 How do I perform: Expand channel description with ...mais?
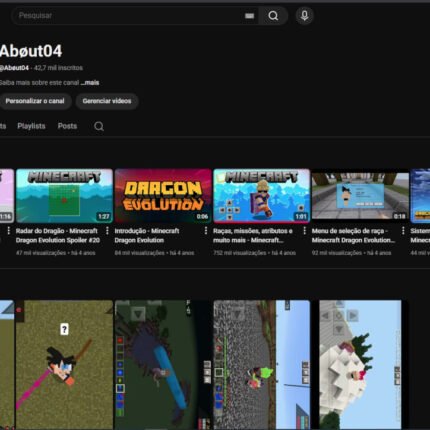pos(90,83)
